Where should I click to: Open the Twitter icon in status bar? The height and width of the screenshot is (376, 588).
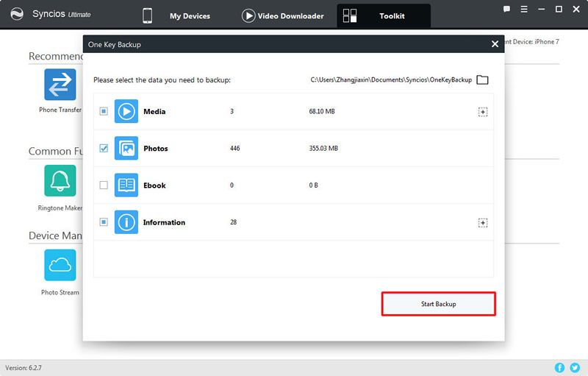click(575, 368)
